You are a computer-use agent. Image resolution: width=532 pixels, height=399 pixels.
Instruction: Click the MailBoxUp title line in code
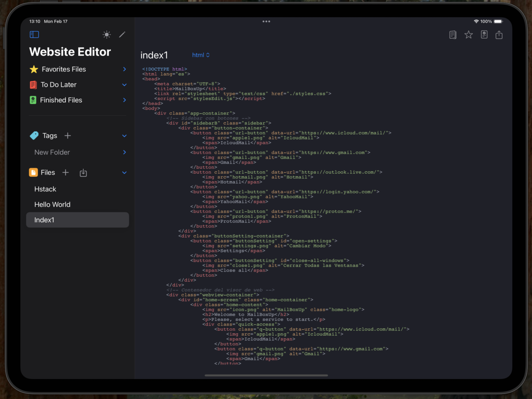(x=190, y=89)
